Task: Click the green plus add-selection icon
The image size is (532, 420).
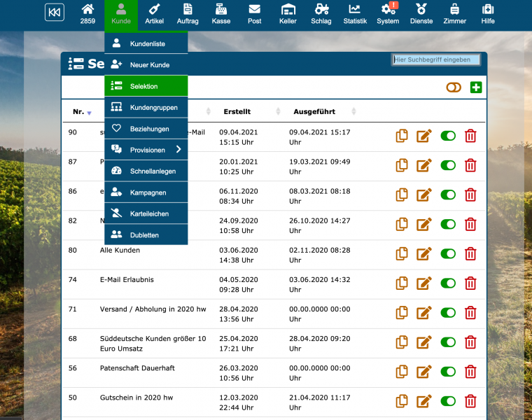Action: coord(476,87)
